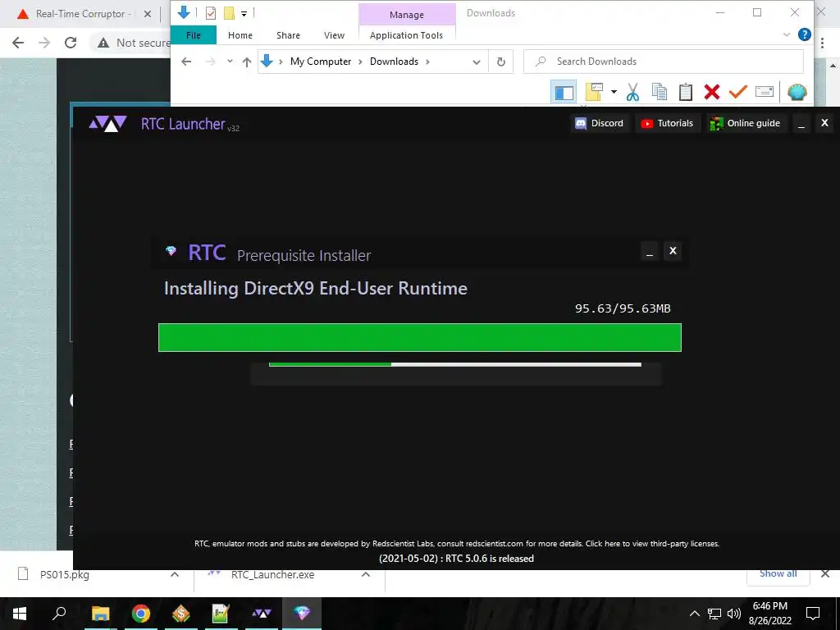Image resolution: width=840 pixels, height=630 pixels.
Task: Expand the folder options dropdown arrow
Action: click(x=614, y=92)
